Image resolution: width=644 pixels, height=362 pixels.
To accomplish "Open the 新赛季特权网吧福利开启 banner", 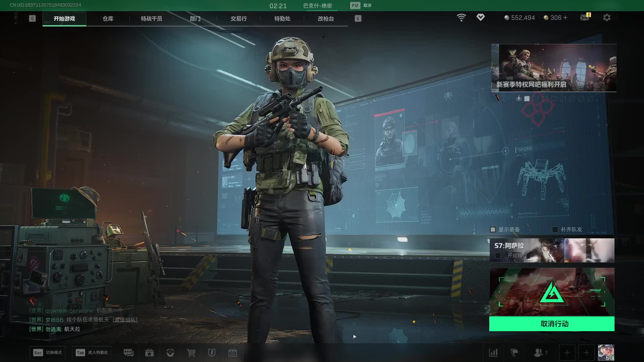I will (553, 68).
